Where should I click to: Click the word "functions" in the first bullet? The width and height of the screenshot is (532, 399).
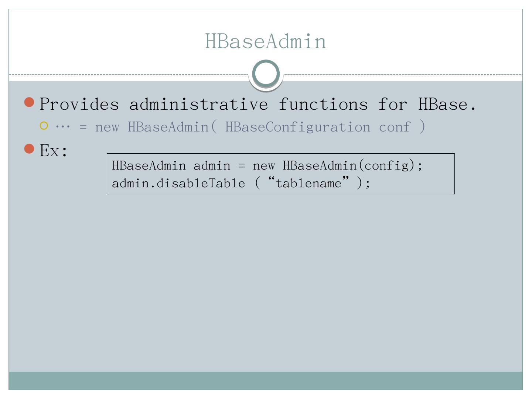pyautogui.click(x=323, y=104)
